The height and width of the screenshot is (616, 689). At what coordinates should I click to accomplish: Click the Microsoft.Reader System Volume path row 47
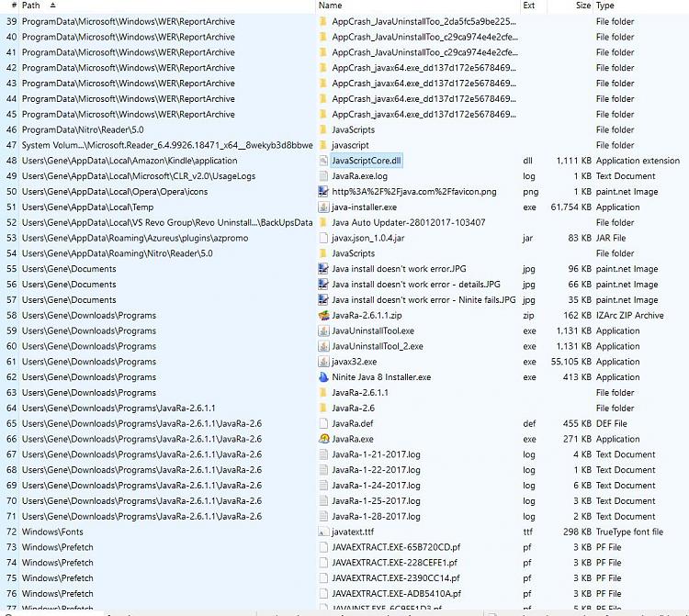[167, 145]
